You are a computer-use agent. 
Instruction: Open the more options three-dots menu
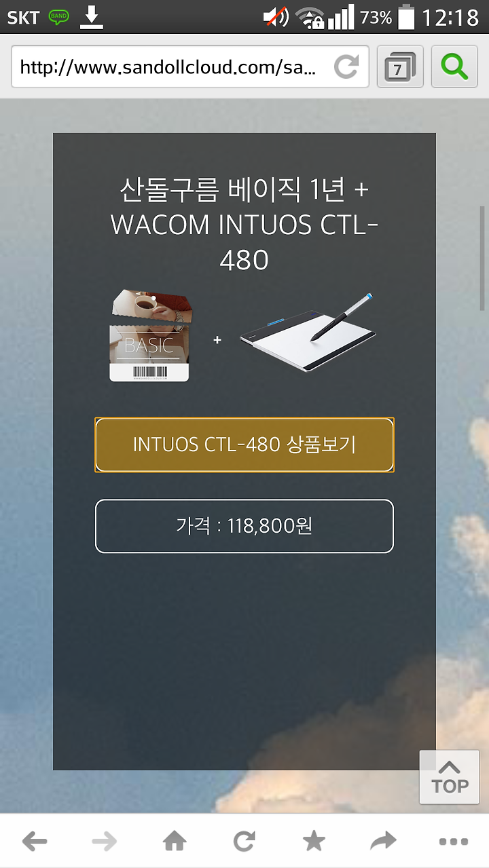(x=454, y=842)
